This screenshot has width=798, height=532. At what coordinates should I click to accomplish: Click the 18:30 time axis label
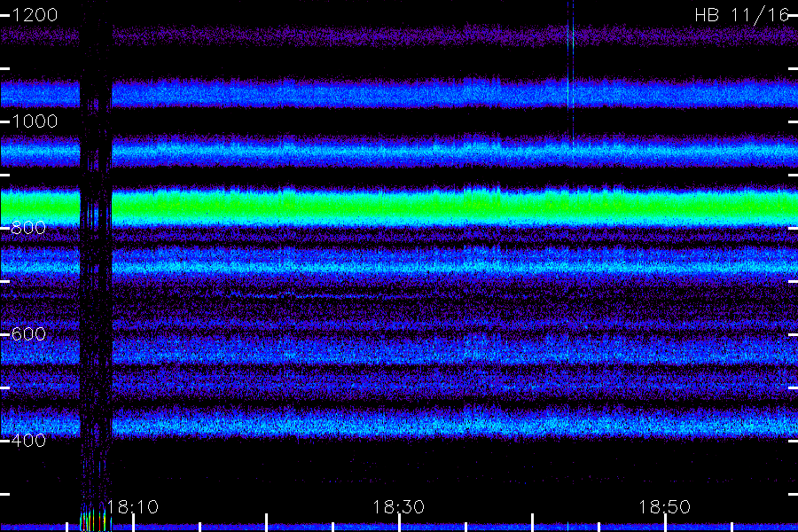click(398, 507)
